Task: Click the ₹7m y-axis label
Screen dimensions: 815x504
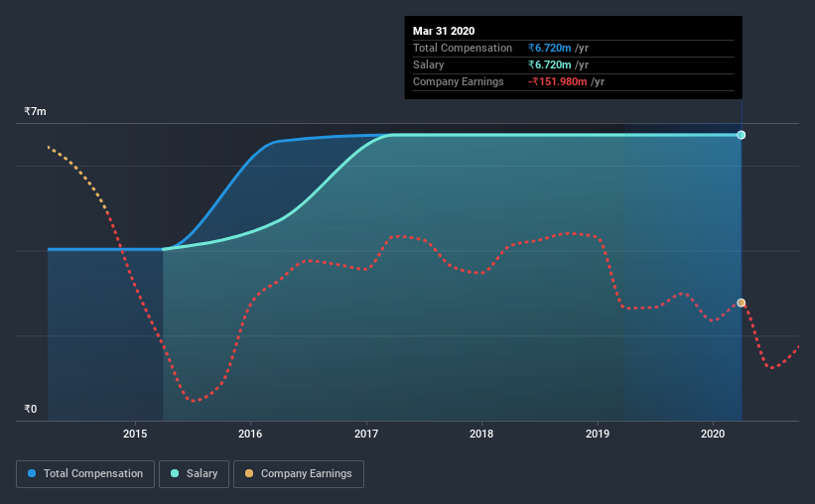Action: point(36,112)
